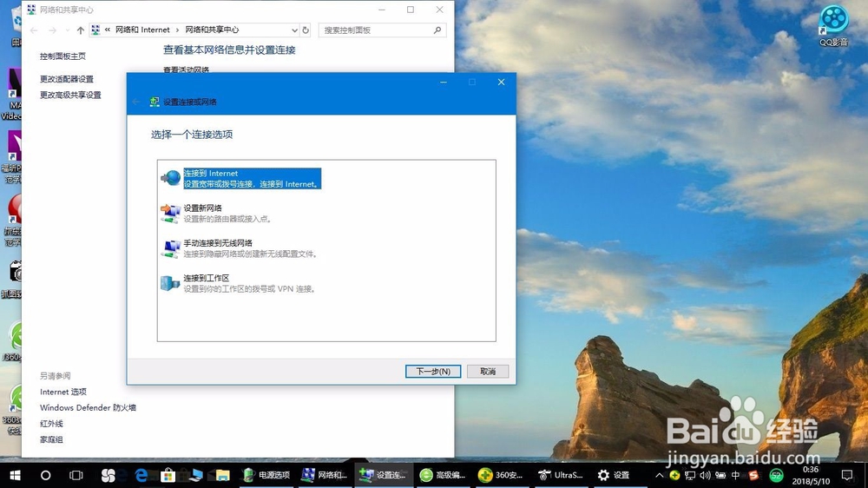Click the 网络和共享中心 breadcrumb
The image size is (868, 488).
212,30
